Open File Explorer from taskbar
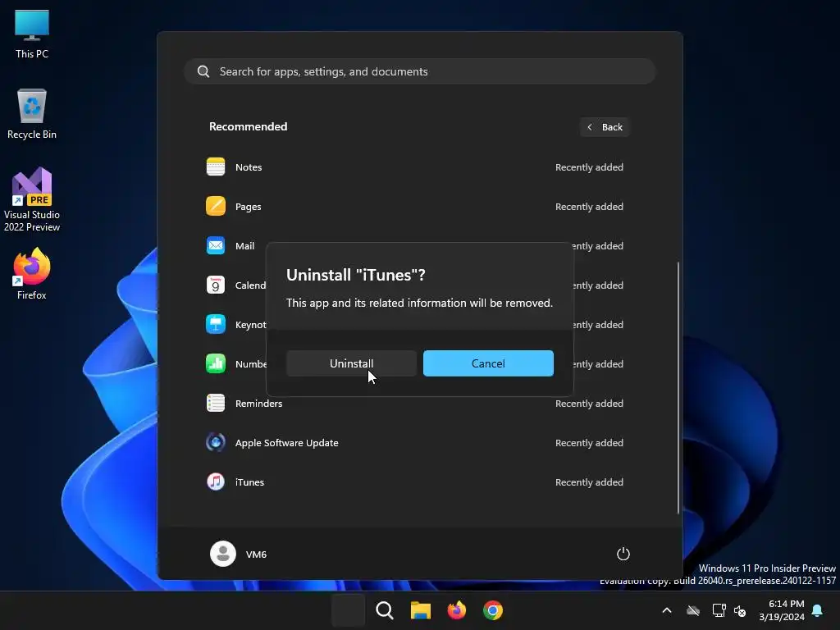 click(x=421, y=610)
